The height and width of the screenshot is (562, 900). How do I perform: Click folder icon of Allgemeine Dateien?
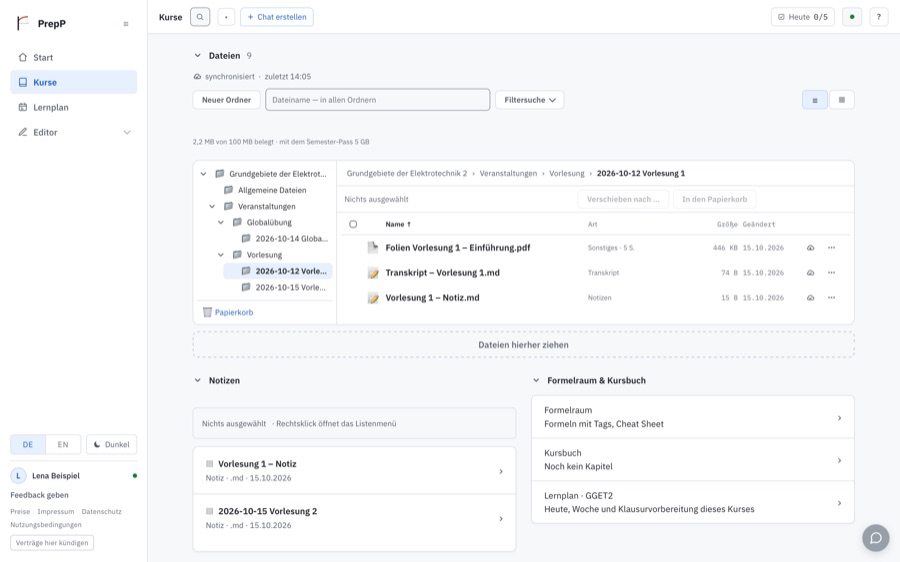pyautogui.click(x=228, y=190)
